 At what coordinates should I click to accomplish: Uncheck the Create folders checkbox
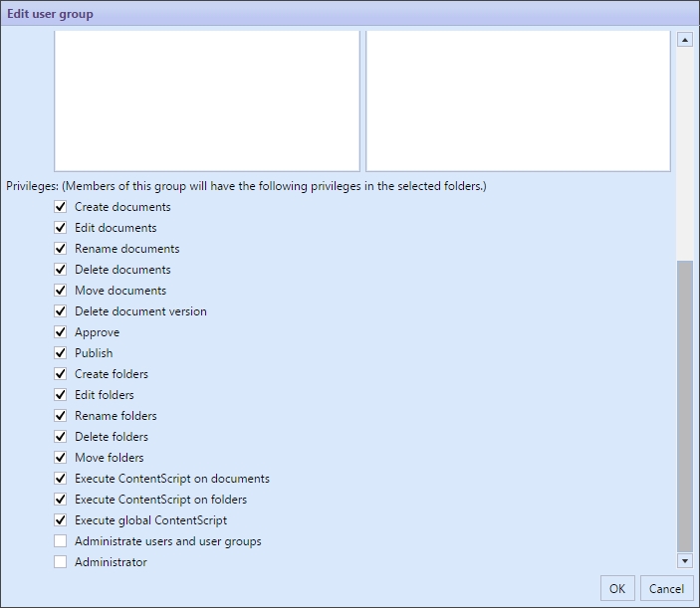point(61,374)
